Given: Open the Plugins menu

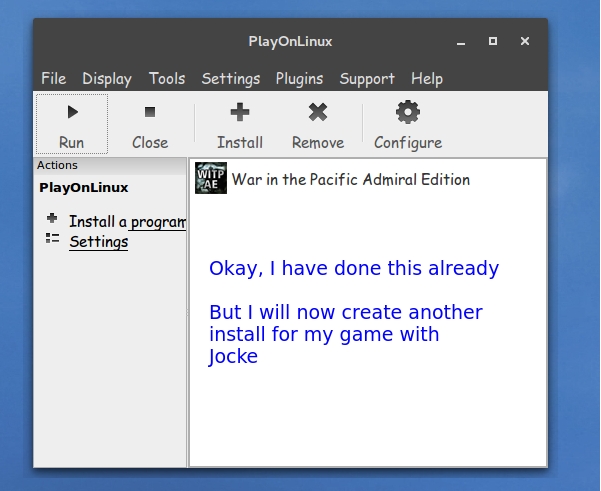Looking at the screenshot, I should (299, 79).
